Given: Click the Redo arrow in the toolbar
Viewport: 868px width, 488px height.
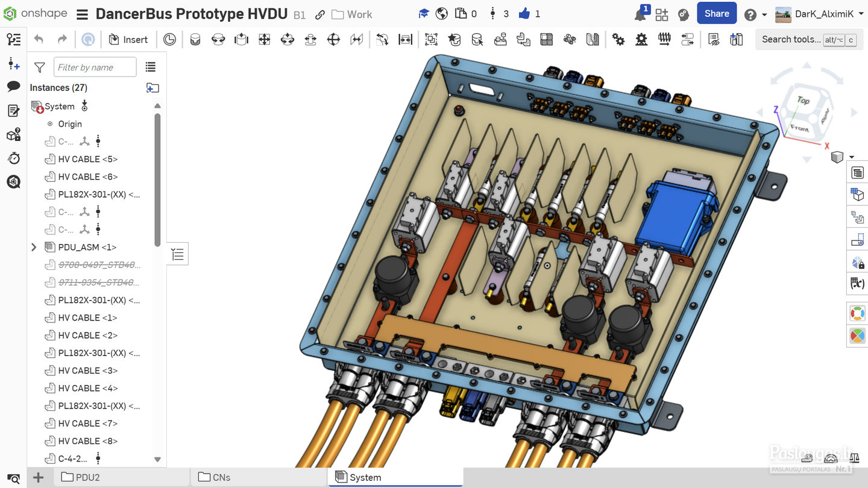Looking at the screenshot, I should 61,40.
